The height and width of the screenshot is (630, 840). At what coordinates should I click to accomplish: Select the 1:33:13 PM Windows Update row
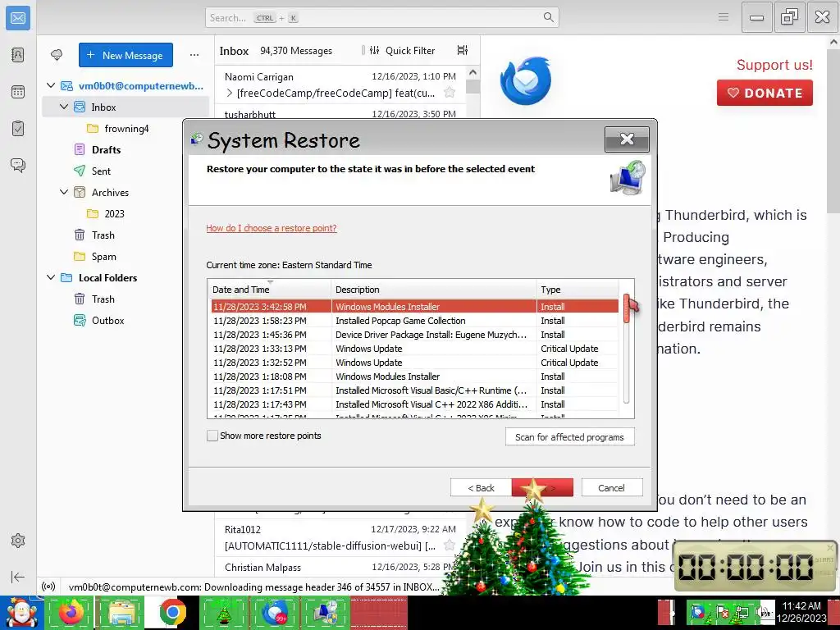(415, 348)
